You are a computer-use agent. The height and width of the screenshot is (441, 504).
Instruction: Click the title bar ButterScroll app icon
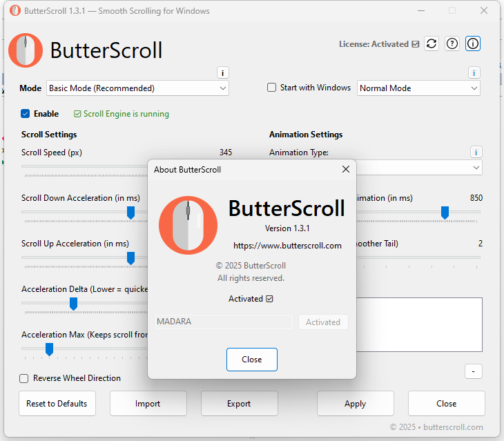(14, 10)
